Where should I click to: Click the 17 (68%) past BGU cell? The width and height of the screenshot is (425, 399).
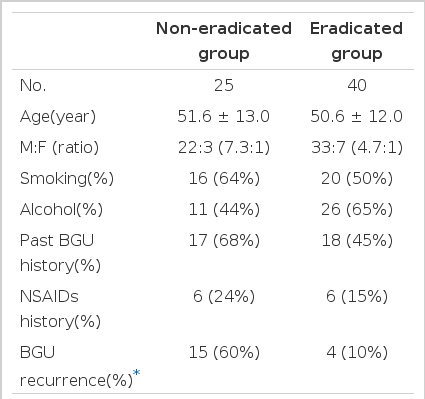(x=224, y=240)
